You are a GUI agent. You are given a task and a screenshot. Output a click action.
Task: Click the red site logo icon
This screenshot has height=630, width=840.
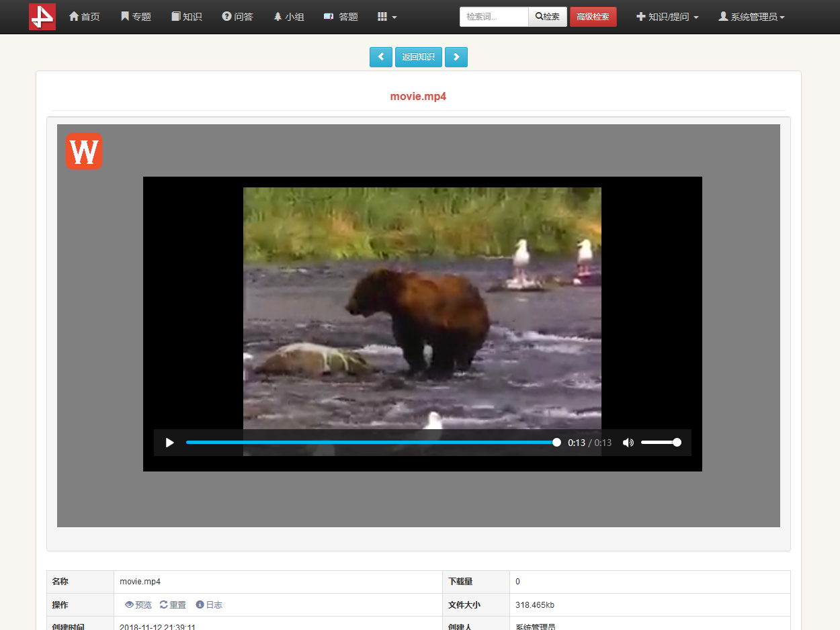(x=42, y=17)
